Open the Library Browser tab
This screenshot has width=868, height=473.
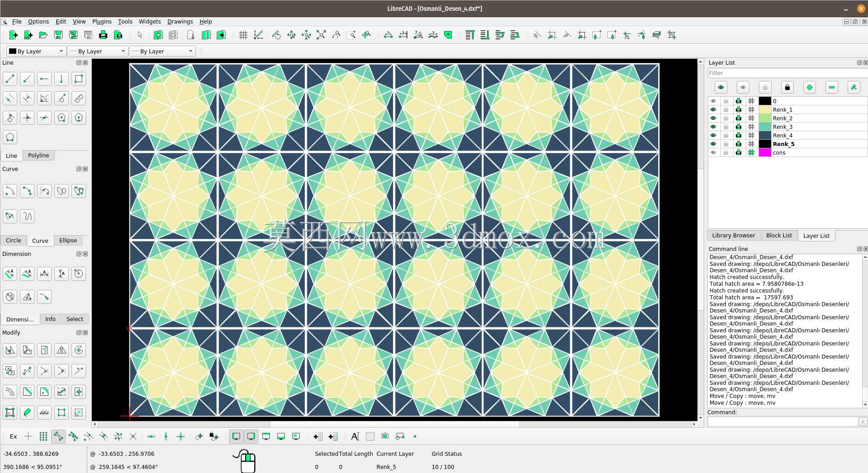pos(734,235)
